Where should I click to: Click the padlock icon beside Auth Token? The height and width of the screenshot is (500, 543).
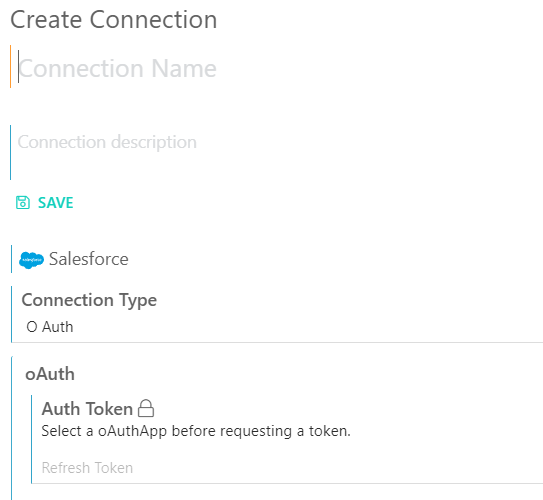(146, 408)
